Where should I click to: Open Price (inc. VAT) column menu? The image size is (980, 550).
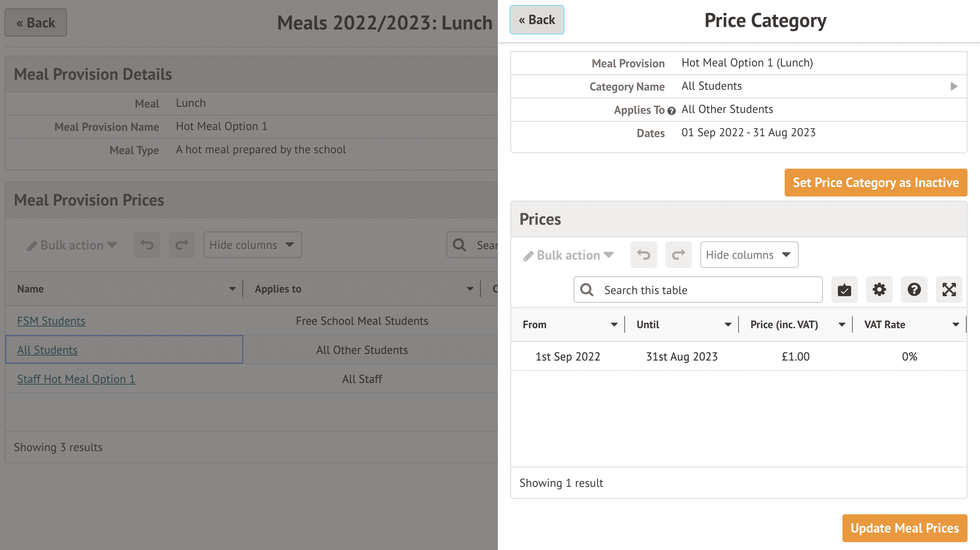click(x=841, y=325)
